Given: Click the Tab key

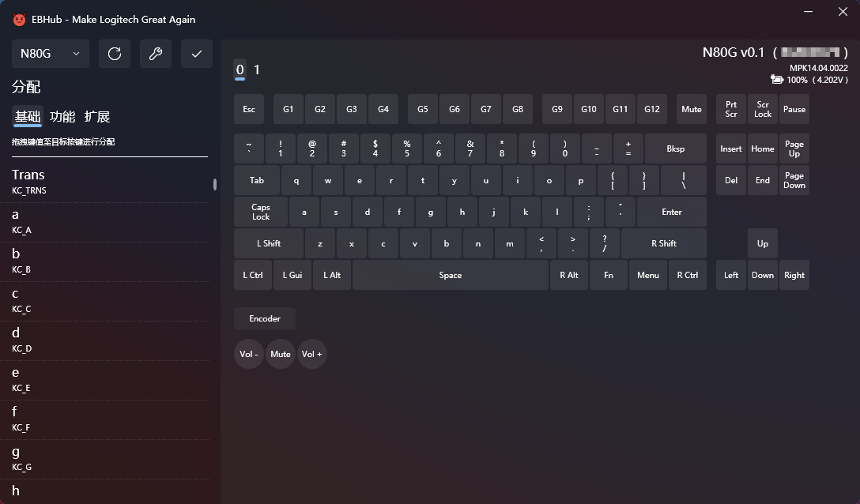Looking at the screenshot, I should (x=257, y=180).
